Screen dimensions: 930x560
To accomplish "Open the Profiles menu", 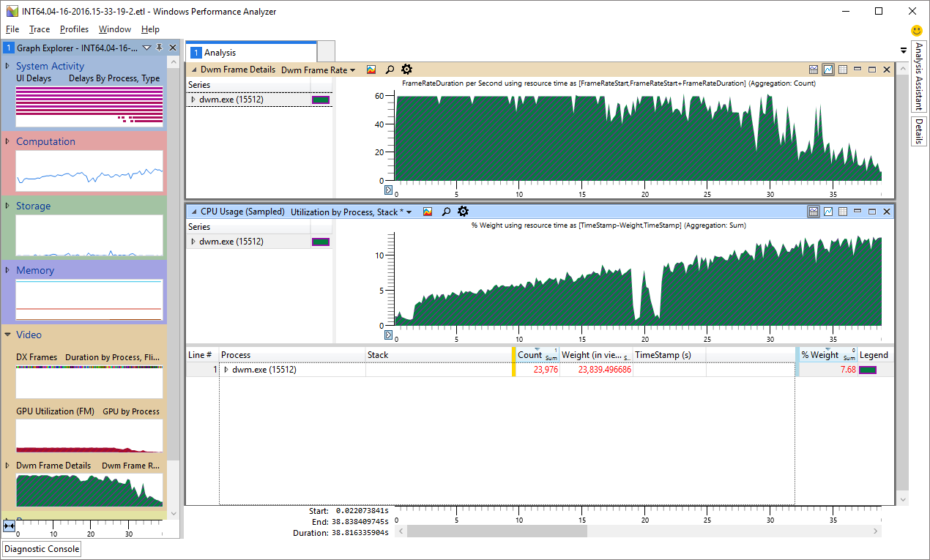I will (74, 29).
